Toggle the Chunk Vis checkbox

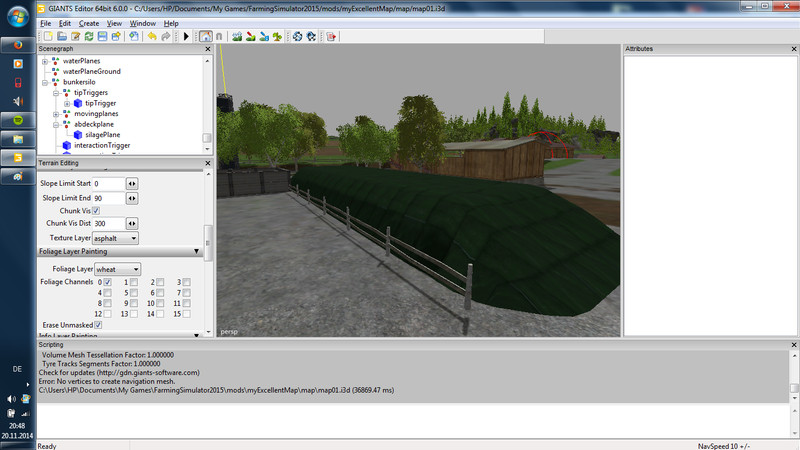[x=96, y=211]
